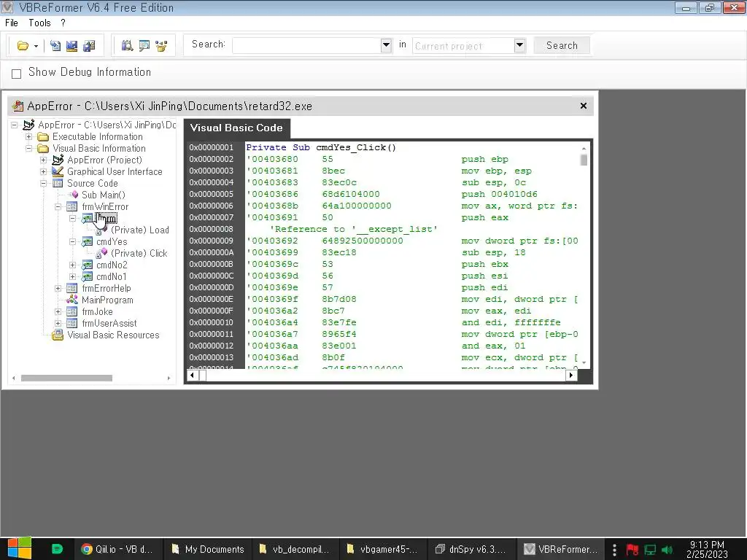The height and width of the screenshot is (560, 747).
Task: Open the Tools menu
Action: pyautogui.click(x=39, y=23)
